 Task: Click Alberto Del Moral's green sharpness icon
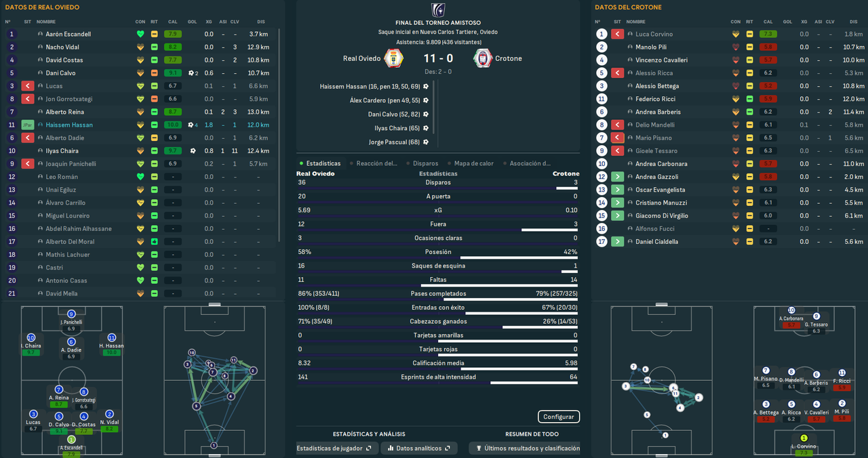click(x=155, y=242)
